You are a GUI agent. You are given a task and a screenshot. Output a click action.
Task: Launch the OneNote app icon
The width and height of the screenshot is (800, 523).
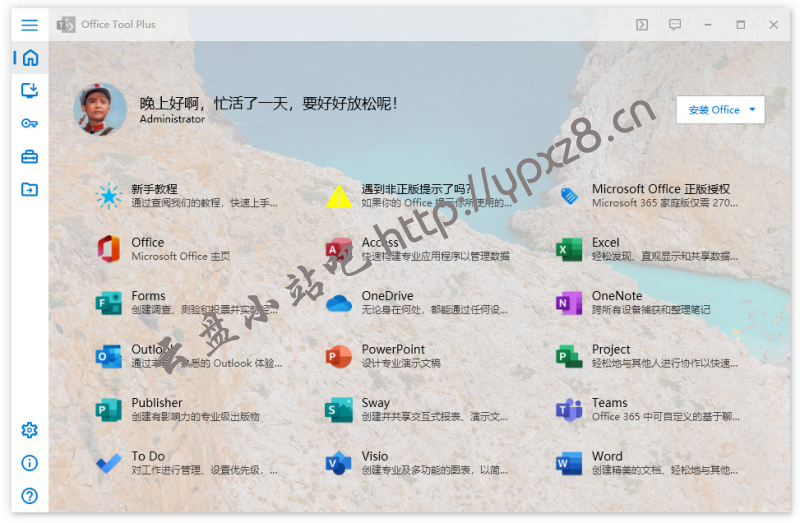[569, 303]
